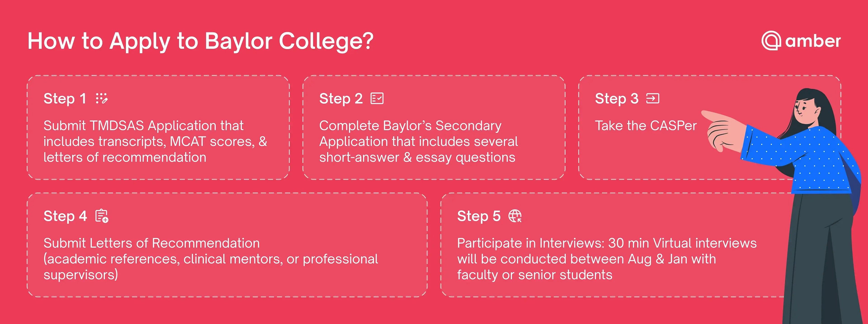868x324 pixels.
Task: Select the 'Step 4' heading
Action: pyautogui.click(x=65, y=216)
